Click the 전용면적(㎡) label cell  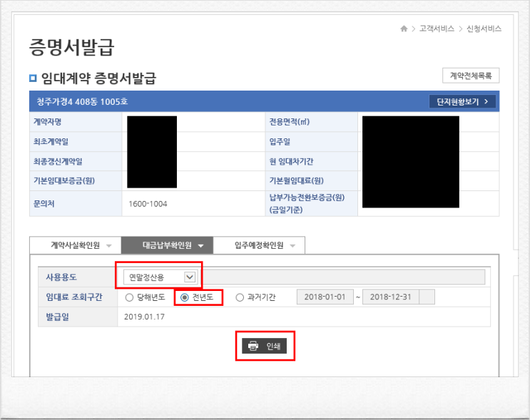click(311, 122)
